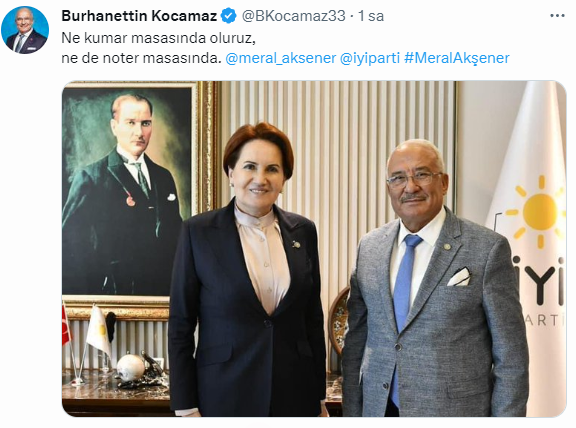Click the blue verified badge
This screenshot has height=428, width=576.
click(228, 16)
